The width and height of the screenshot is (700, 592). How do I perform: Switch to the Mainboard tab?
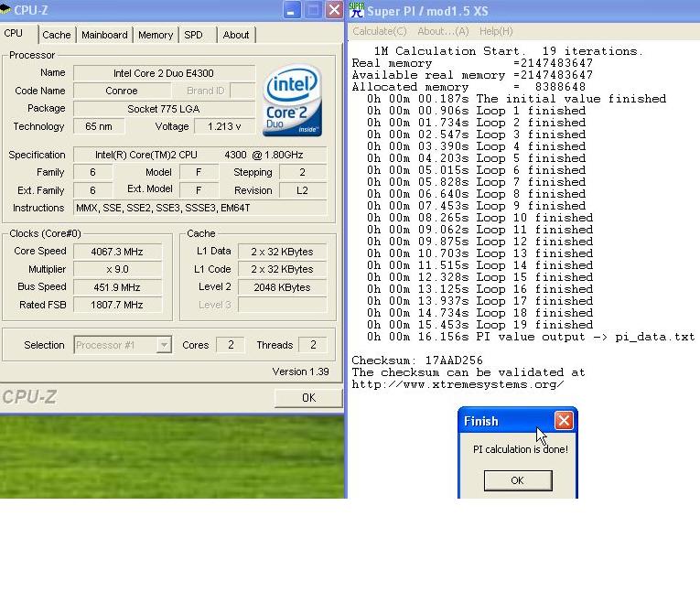coord(104,35)
